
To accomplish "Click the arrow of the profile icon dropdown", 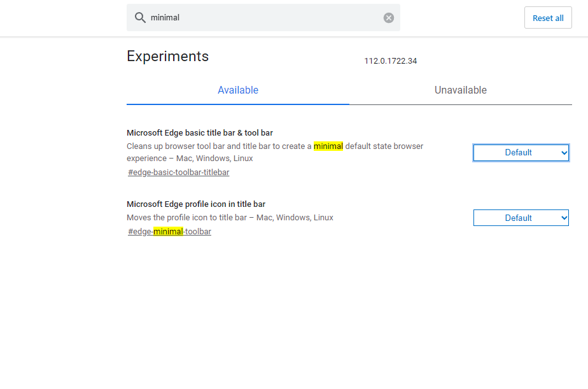I will (x=563, y=218).
